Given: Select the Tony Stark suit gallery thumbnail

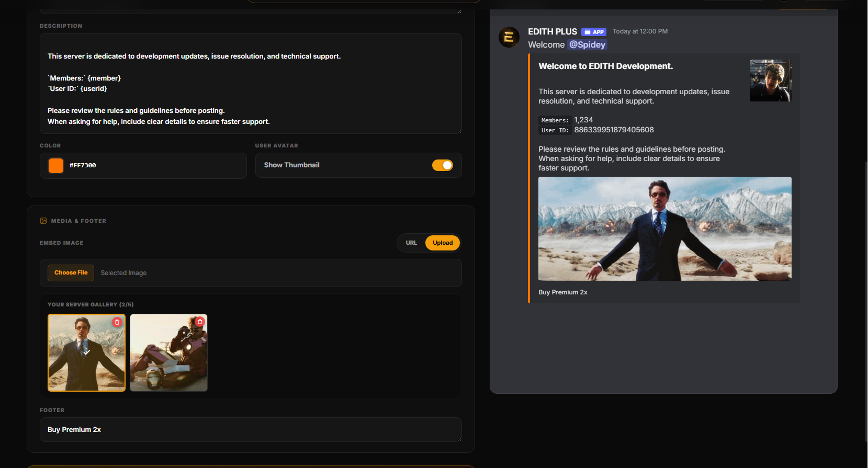Looking at the screenshot, I should (x=86, y=353).
